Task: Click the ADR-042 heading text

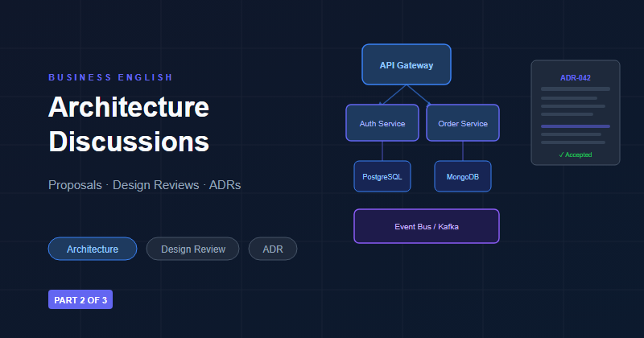Action: coord(576,77)
